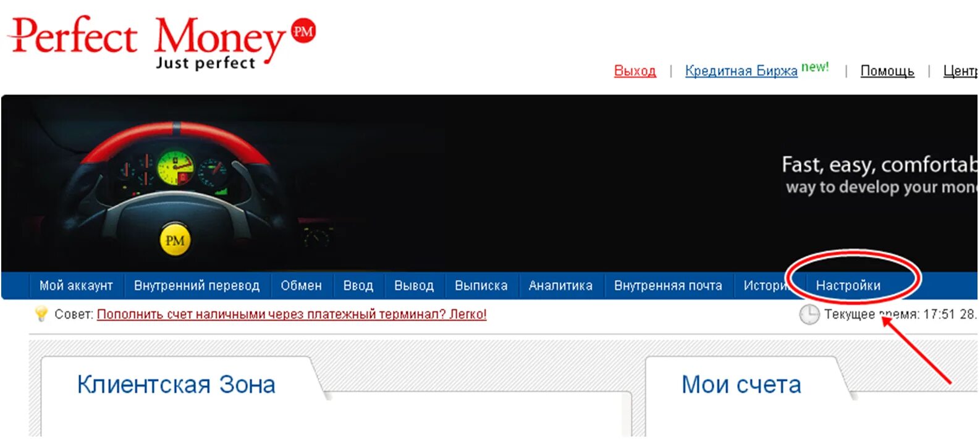Screen dimensions: 980x439
Task: Click the yellow PM steering wheel badge
Action: (175, 240)
